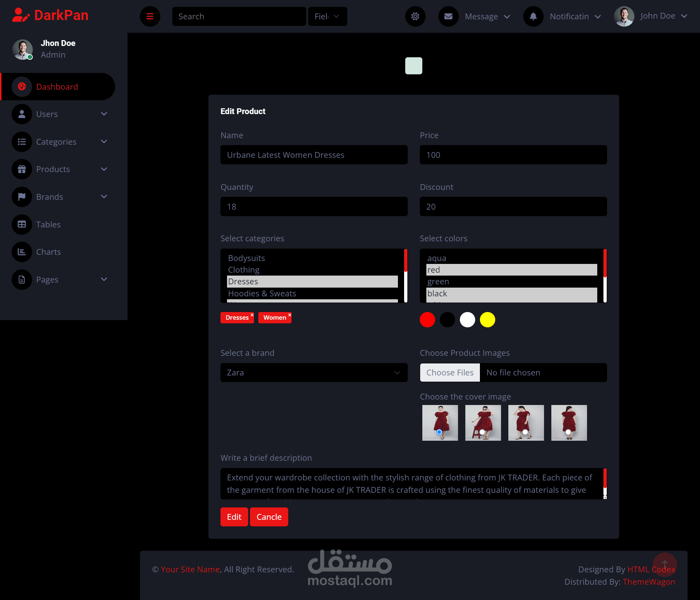Select second dress image cover radio

pos(482,432)
